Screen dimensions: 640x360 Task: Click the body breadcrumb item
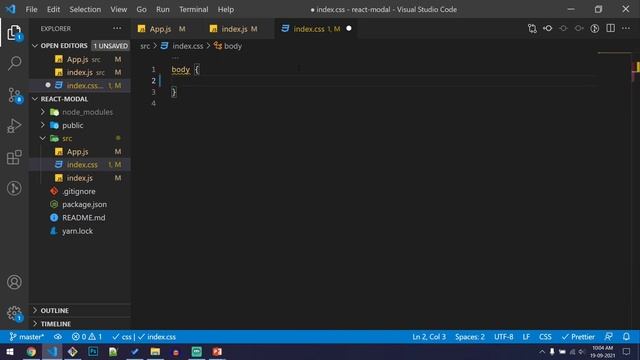[x=228, y=46]
